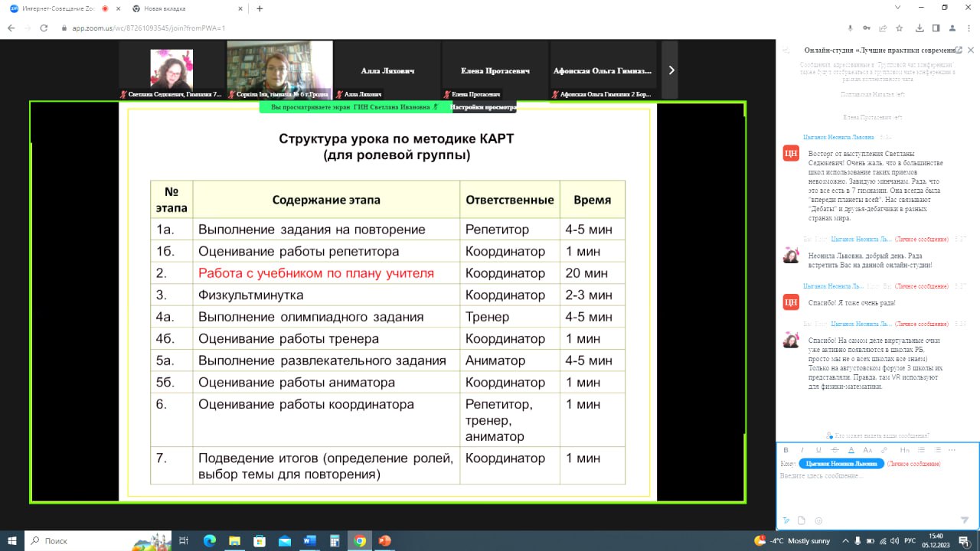
Task: Close the Zoom chat panel
Action: pyautogui.click(x=971, y=50)
